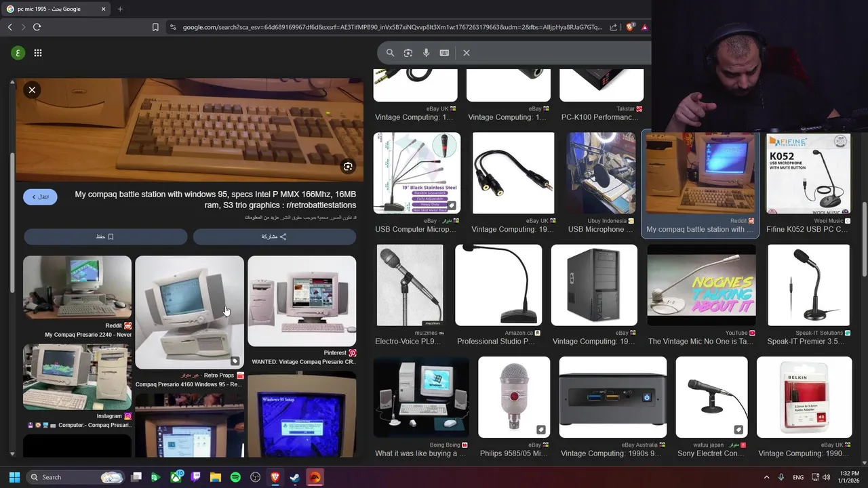The height and width of the screenshot is (488, 868).
Task: Open the taskbar volume control
Action: click(x=826, y=477)
